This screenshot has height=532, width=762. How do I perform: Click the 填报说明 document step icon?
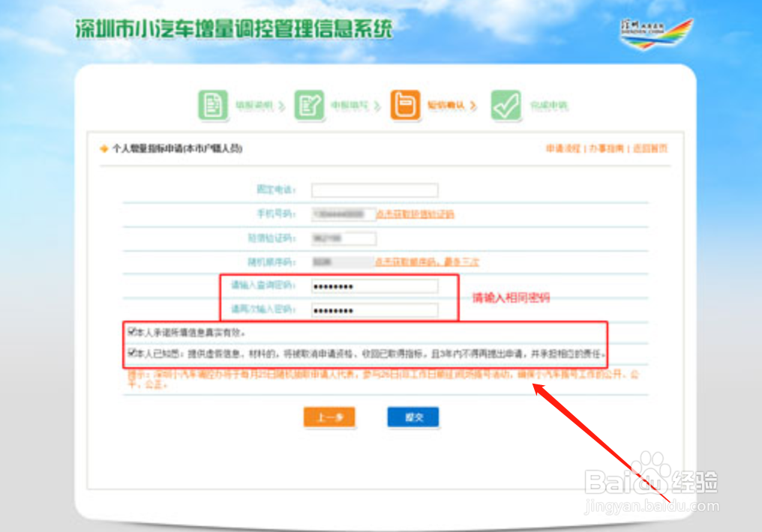[213, 105]
